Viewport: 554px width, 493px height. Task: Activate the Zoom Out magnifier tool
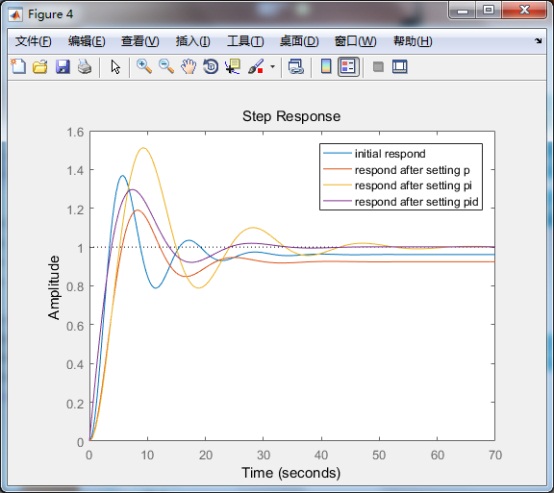pos(166,66)
